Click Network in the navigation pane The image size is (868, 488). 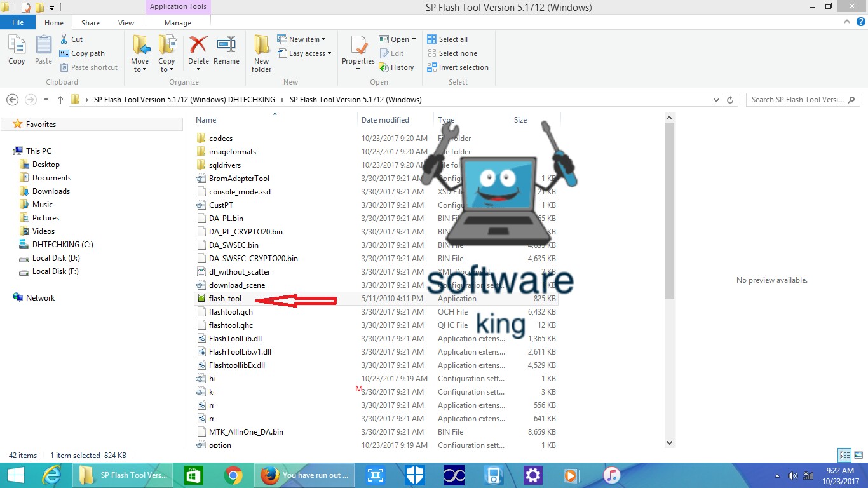[x=40, y=298]
